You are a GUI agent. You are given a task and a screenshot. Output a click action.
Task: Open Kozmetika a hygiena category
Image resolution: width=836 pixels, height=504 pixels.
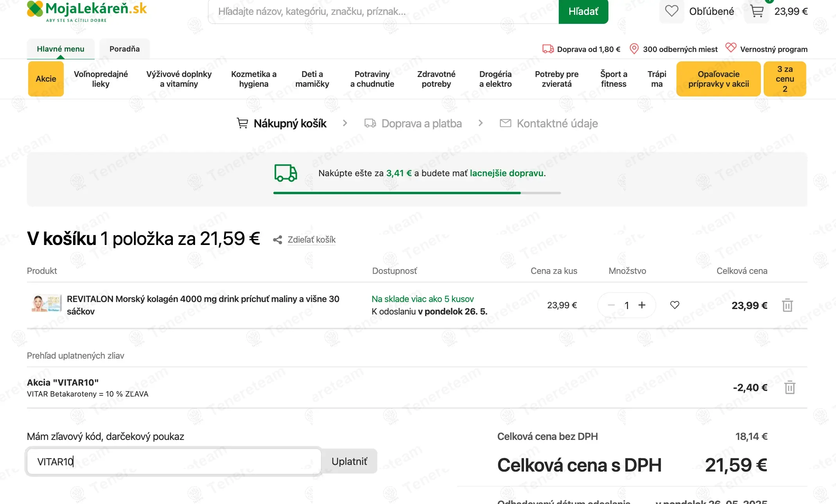(254, 79)
